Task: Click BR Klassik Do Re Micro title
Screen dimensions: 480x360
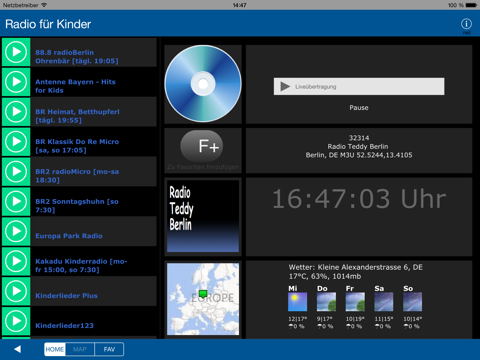Action: (77, 146)
